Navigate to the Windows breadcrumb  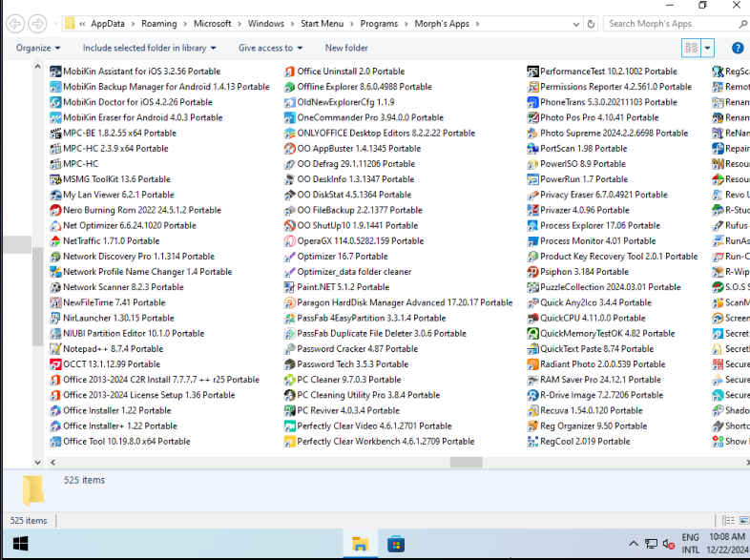point(265,24)
